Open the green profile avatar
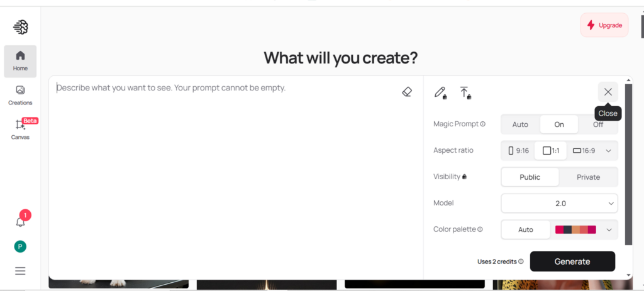Screen dimensions: 644x291 [x=20, y=246]
